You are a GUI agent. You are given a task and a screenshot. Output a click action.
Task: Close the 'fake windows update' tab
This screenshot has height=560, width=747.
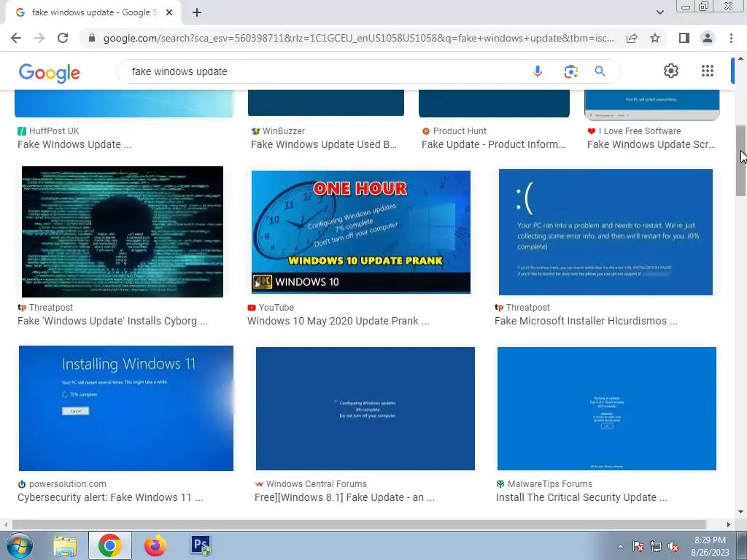point(169,12)
